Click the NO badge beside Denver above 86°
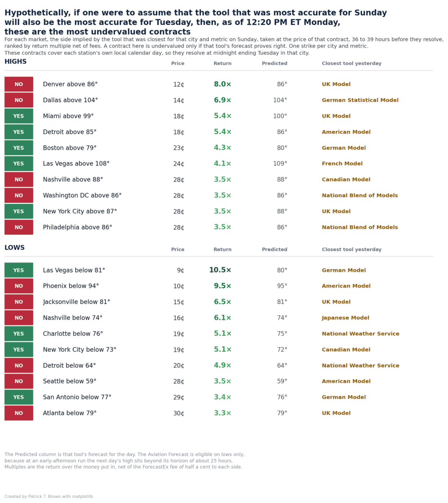The image size is (448, 503). click(x=19, y=84)
